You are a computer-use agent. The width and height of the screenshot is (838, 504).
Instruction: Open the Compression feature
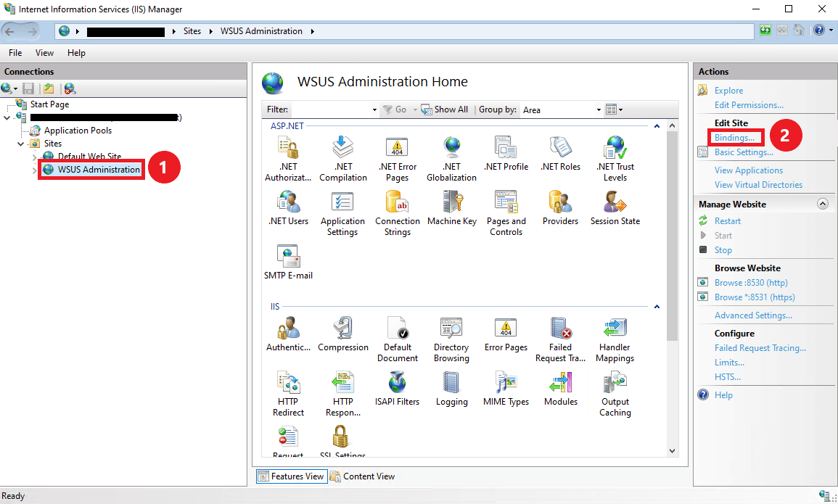(343, 334)
